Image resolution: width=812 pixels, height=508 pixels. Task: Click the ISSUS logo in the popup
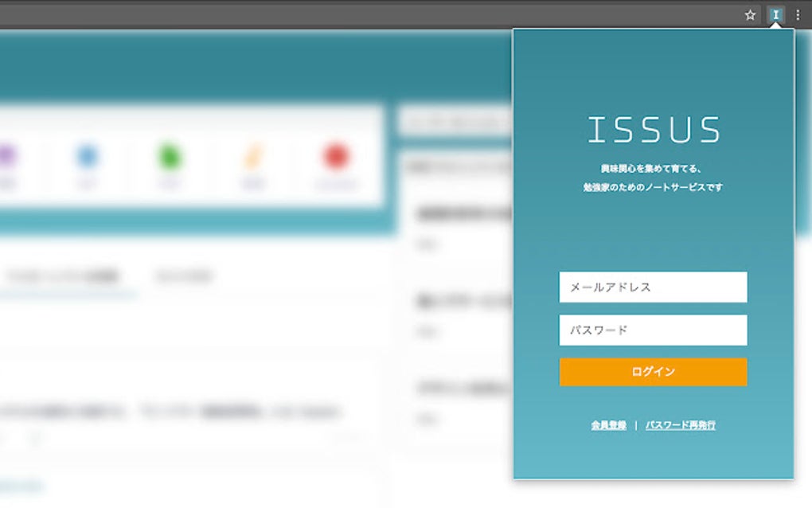pyautogui.click(x=652, y=128)
